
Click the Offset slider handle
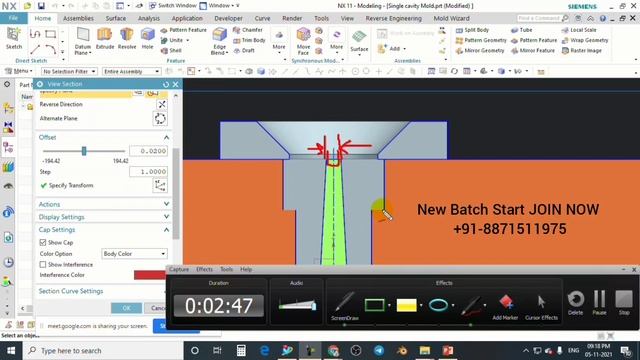[84, 151]
